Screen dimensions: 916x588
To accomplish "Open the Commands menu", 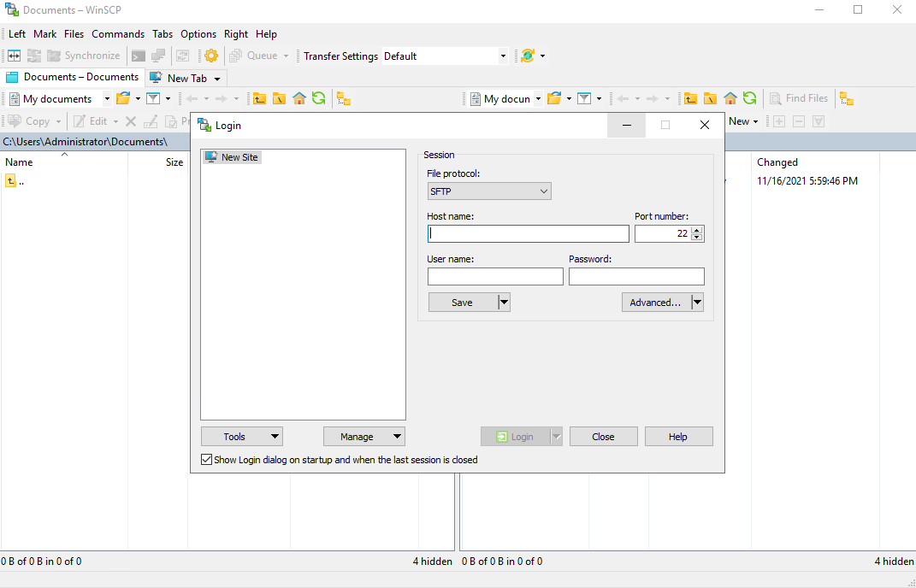I will point(118,34).
